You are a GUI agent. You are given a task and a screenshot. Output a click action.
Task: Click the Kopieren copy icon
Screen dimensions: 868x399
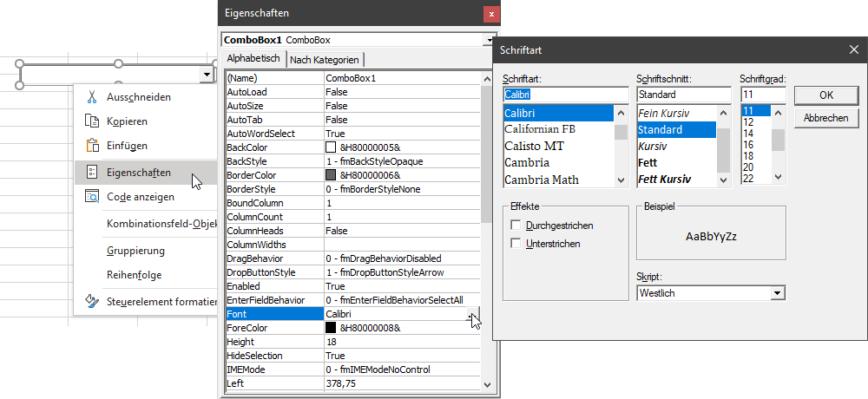pos(91,121)
